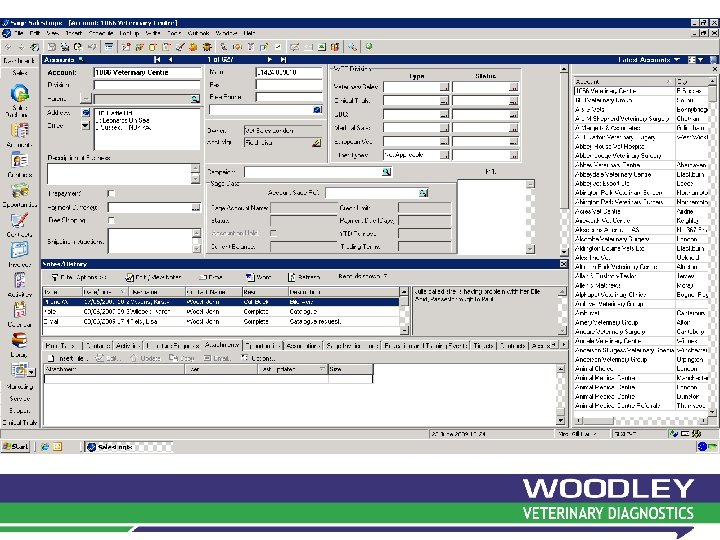Image resolution: width=720 pixels, height=540 pixels.
Task: Open the Clinical Trials Type picker
Action: coord(444,101)
